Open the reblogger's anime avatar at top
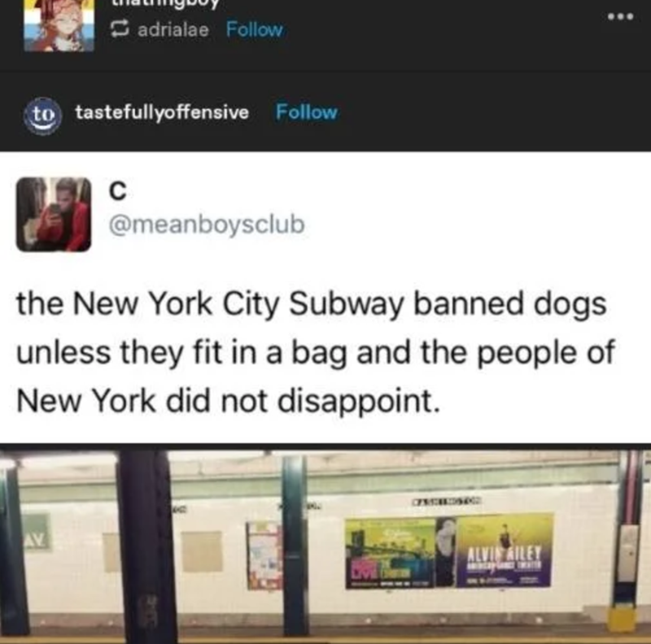The width and height of the screenshot is (651, 644). (59, 26)
